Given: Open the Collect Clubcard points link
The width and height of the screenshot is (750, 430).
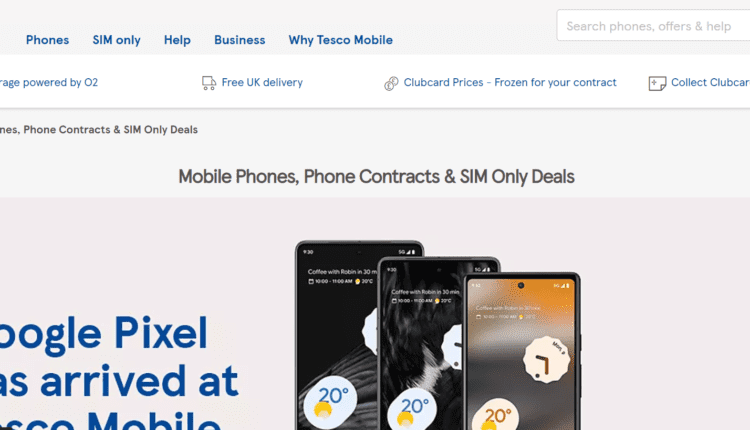Looking at the screenshot, I should [x=710, y=82].
